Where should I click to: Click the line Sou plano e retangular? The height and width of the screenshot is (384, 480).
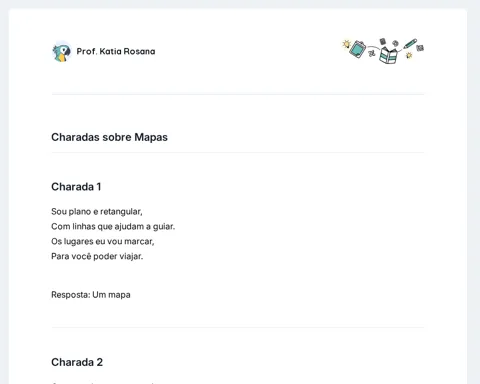pyautogui.click(x=97, y=212)
